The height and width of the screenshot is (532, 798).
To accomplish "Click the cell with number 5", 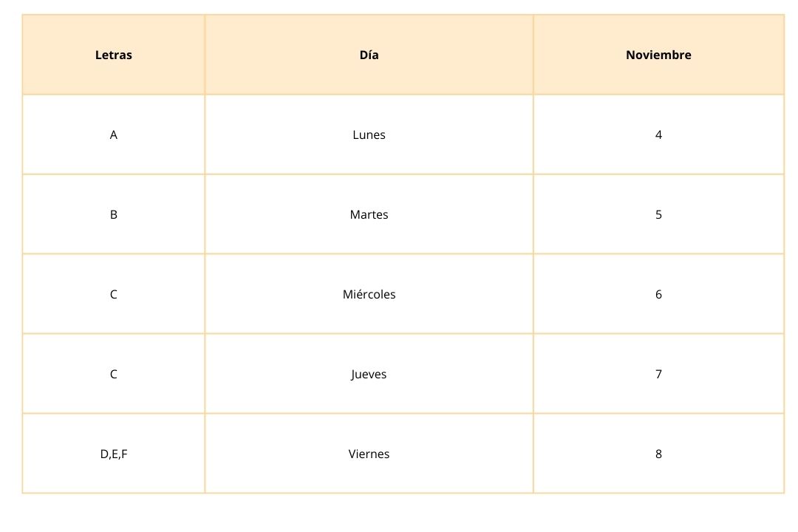I will click(x=658, y=214).
